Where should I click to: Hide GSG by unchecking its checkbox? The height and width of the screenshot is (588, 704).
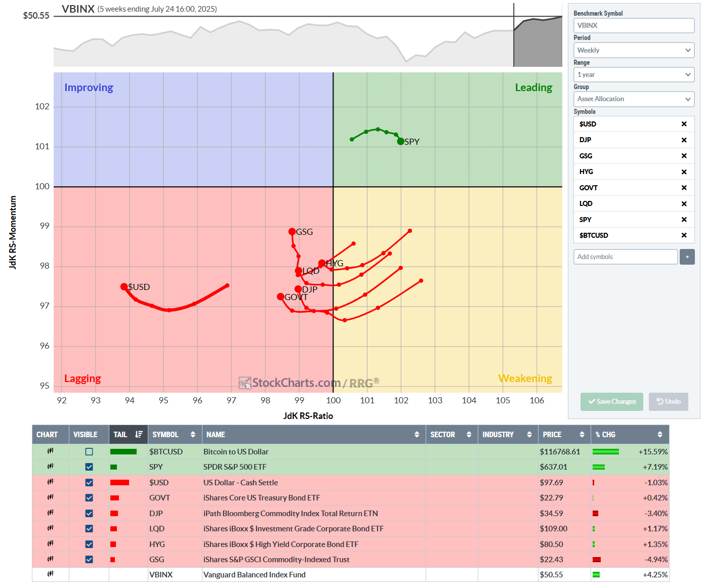tap(89, 560)
